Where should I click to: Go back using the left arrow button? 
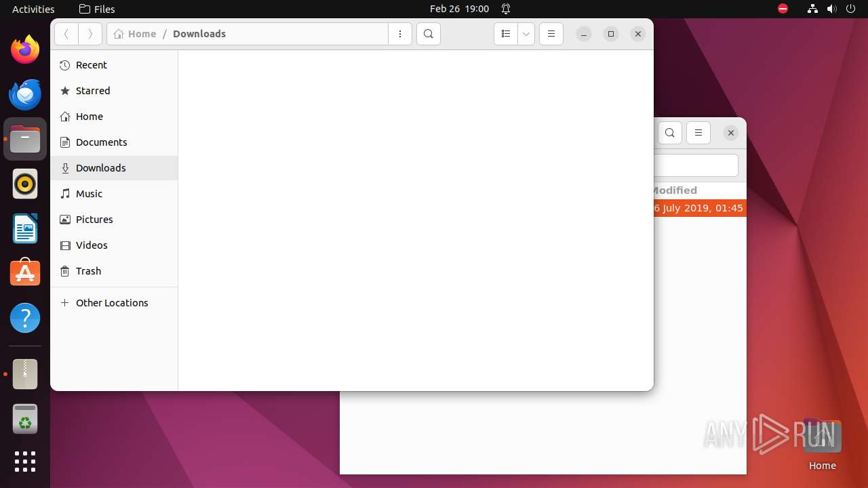tap(66, 34)
